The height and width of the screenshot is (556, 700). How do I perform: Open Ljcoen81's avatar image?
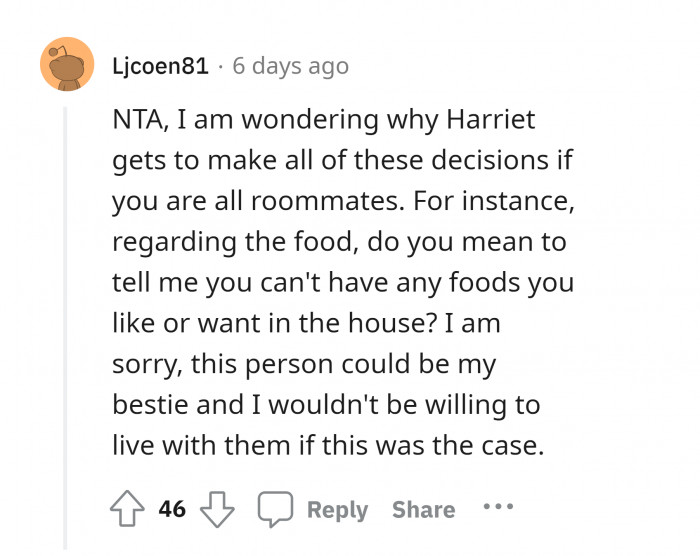66,66
